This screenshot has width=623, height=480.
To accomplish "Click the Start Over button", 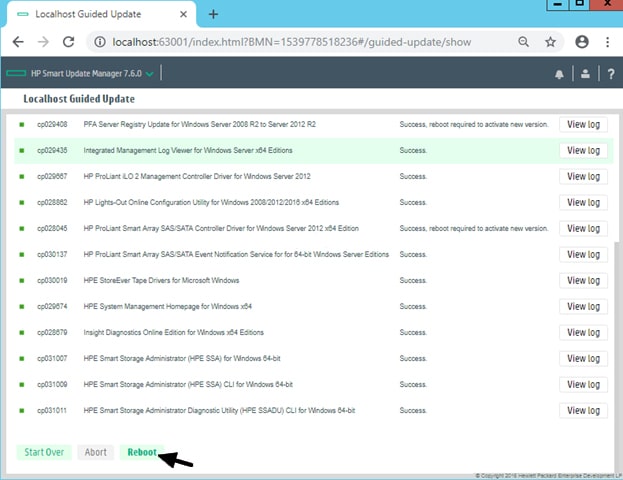I will point(44,452).
